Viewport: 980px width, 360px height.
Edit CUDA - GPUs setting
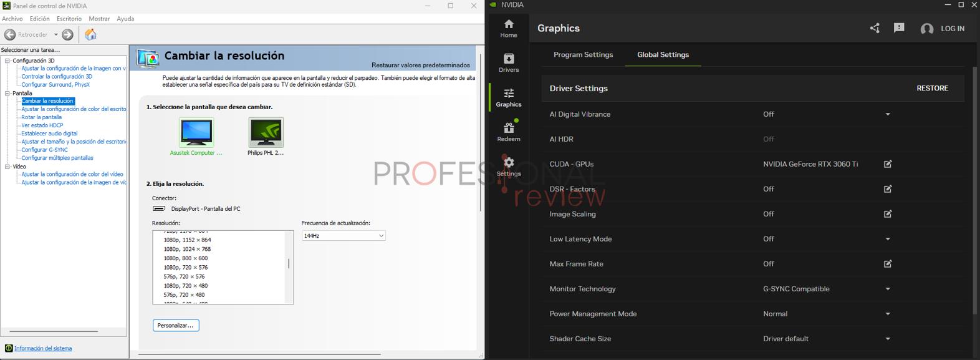pyautogui.click(x=888, y=164)
